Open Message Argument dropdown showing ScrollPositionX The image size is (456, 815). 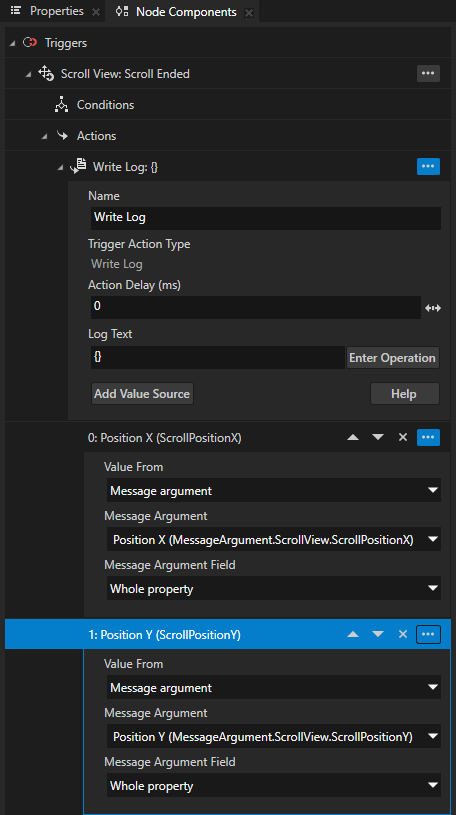pyautogui.click(x=273, y=540)
